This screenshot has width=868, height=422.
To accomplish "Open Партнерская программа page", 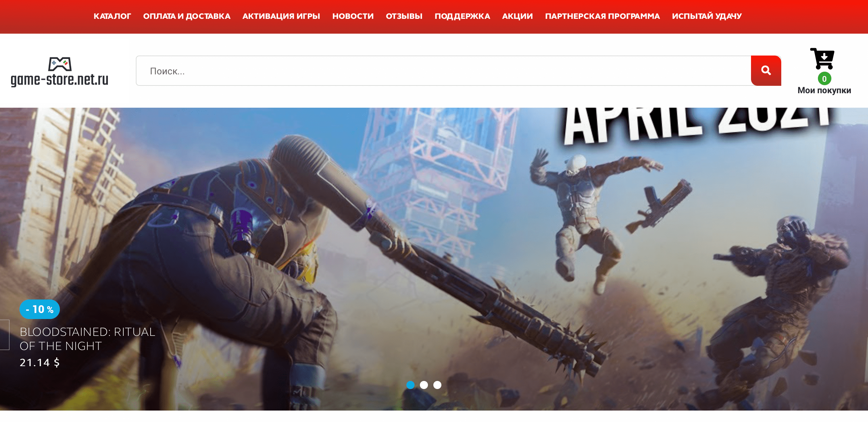I will coord(602,16).
